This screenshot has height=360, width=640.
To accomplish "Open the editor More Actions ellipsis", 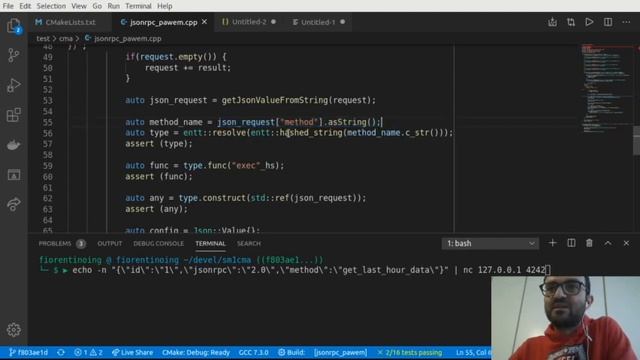I will 626,22.
